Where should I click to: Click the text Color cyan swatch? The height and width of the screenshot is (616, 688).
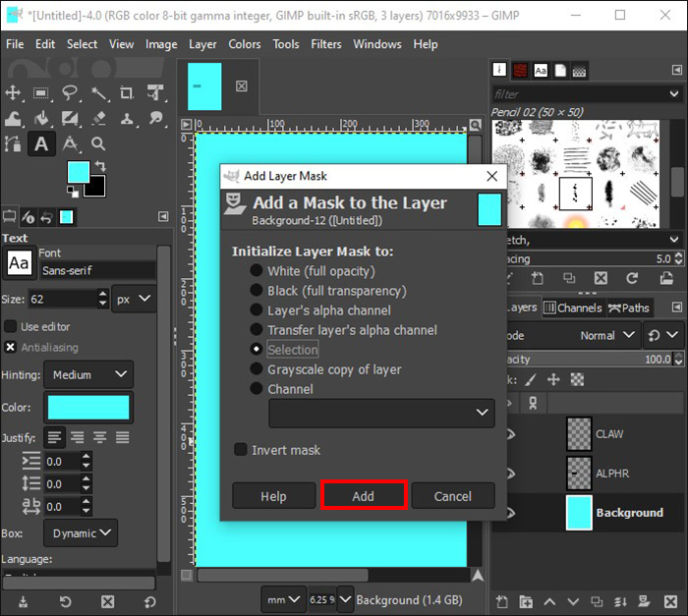[x=88, y=408]
